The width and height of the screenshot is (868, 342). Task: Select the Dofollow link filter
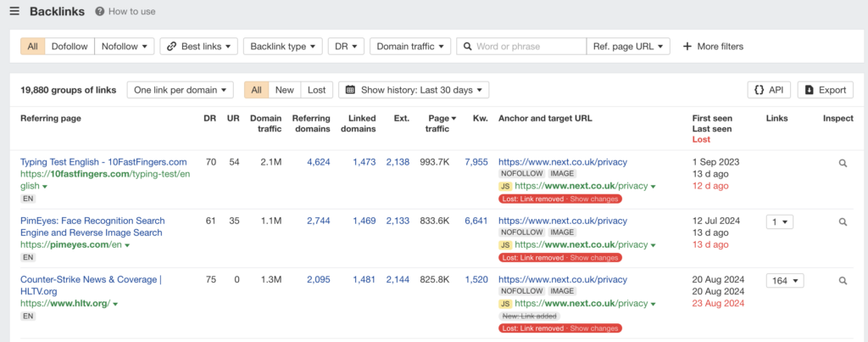pyautogui.click(x=70, y=47)
